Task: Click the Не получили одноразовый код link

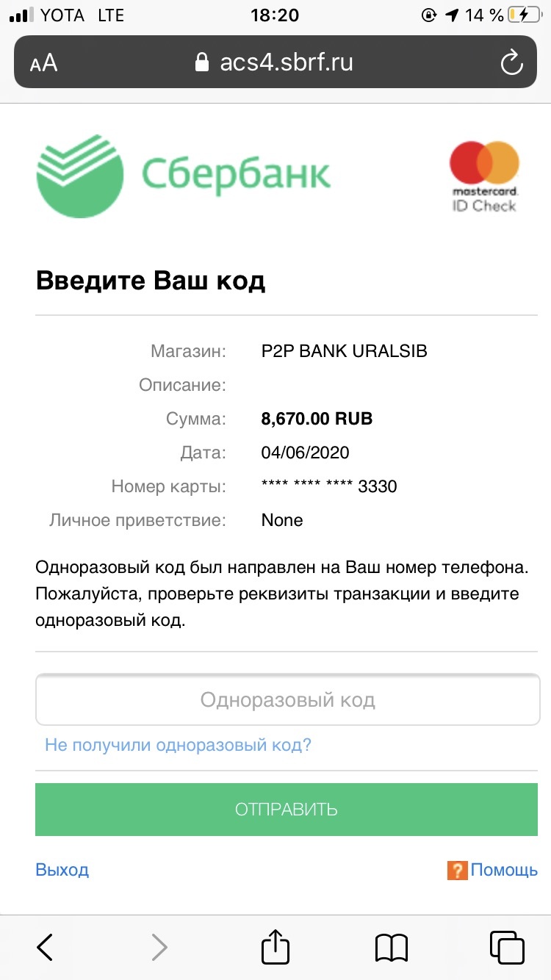Action: (x=178, y=745)
